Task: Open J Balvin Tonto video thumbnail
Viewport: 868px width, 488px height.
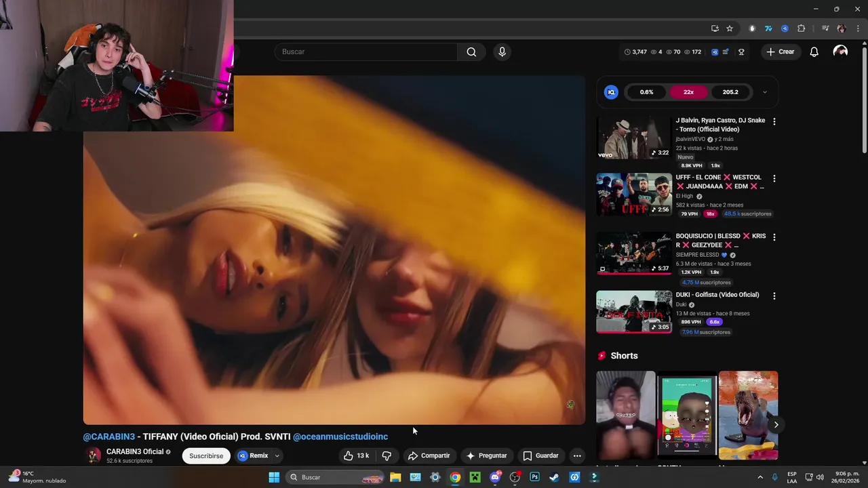Action: [x=634, y=138]
